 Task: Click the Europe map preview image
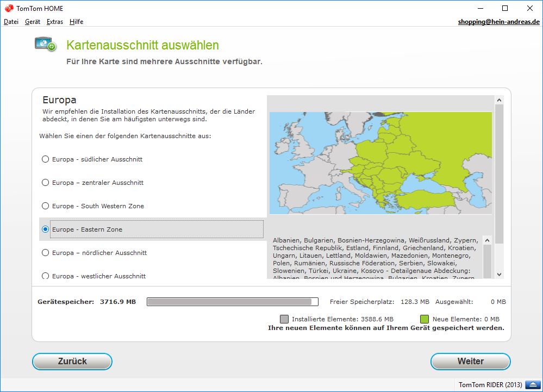380,163
